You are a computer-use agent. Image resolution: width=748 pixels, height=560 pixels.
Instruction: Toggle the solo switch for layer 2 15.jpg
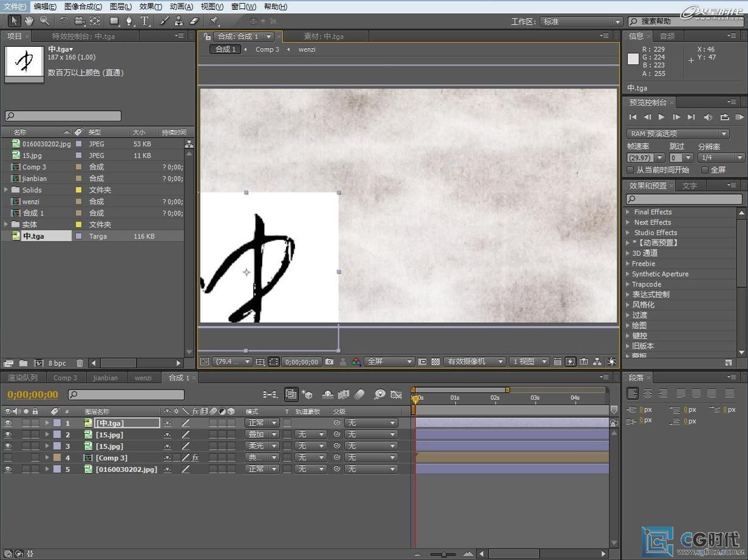point(26,434)
